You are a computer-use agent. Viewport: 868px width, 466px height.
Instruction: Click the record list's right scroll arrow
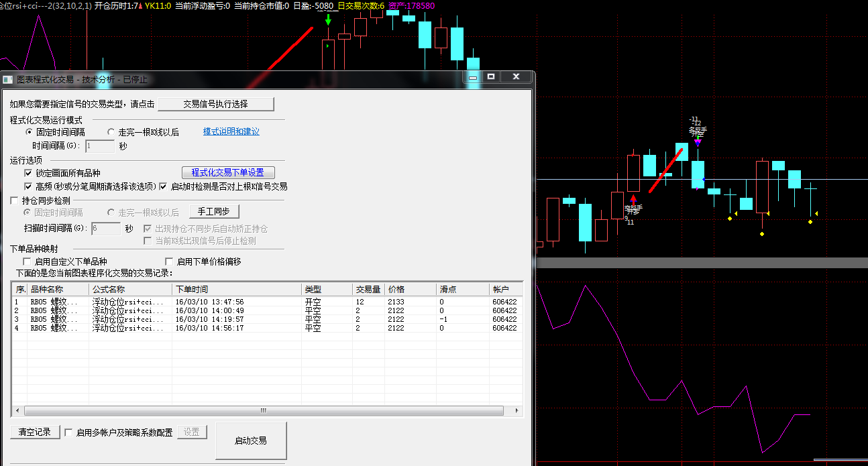pos(517,410)
